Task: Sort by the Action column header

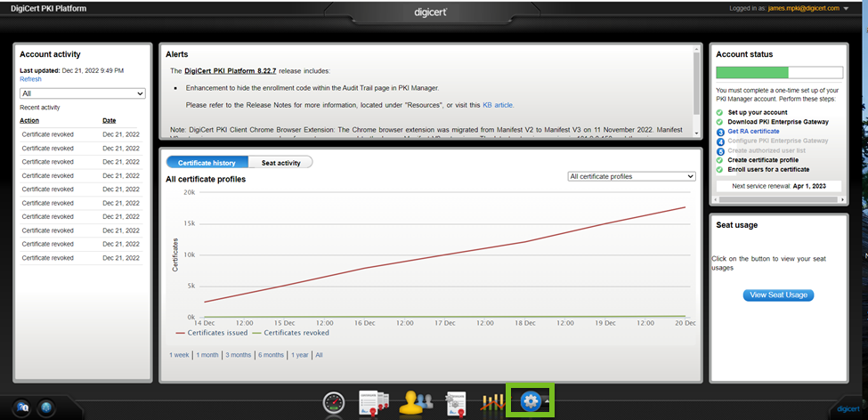Action: pos(29,121)
